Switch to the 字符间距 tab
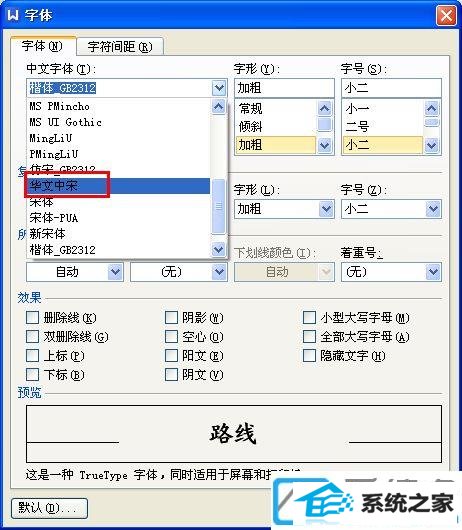Image resolution: width=462 pixels, height=530 pixels. 120,47
